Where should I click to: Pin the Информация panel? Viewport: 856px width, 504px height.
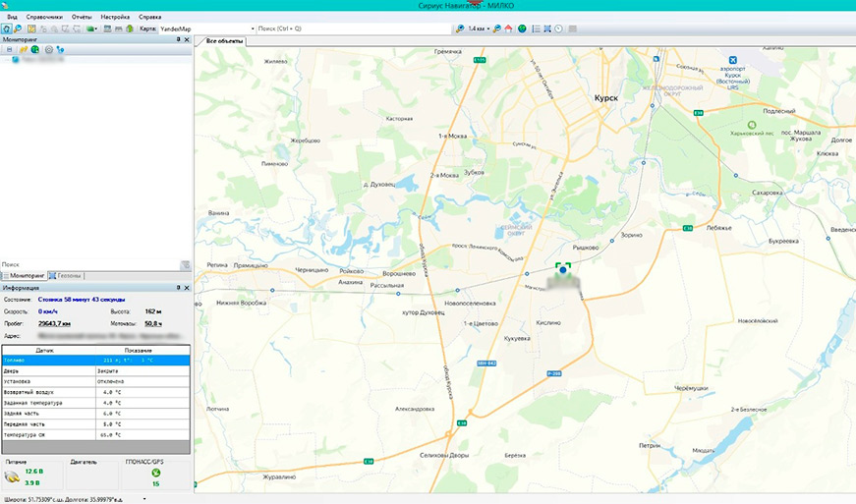coord(179,288)
